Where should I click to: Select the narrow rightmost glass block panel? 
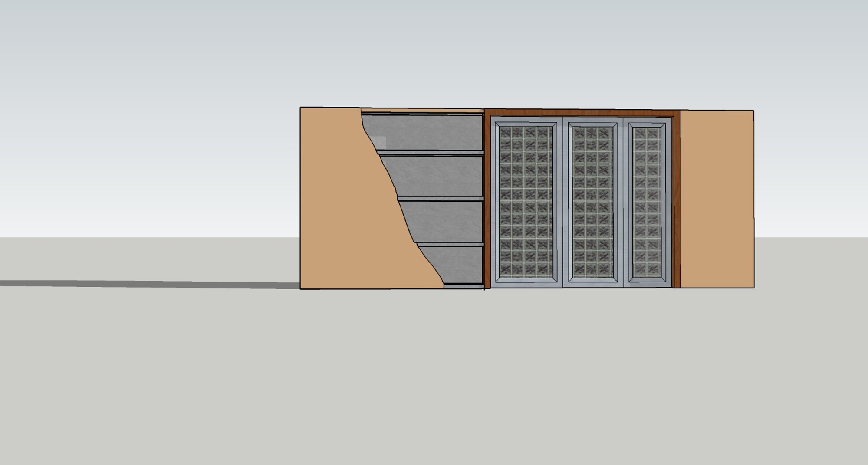(x=647, y=202)
